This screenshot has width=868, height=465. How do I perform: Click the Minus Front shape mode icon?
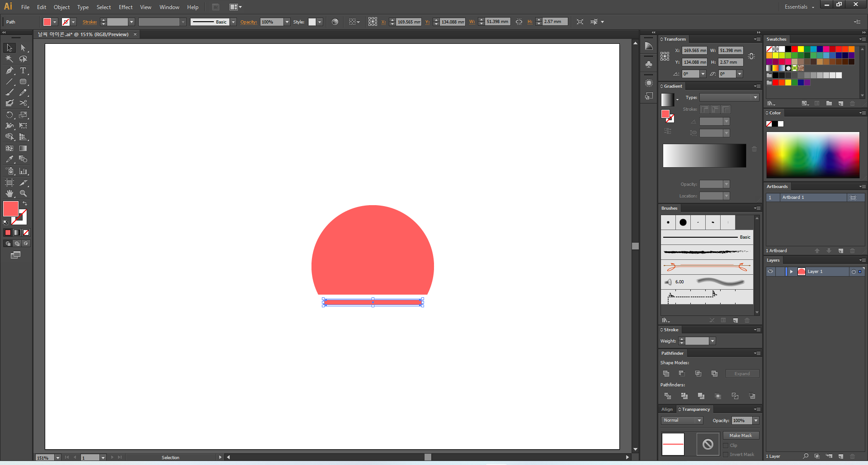682,374
